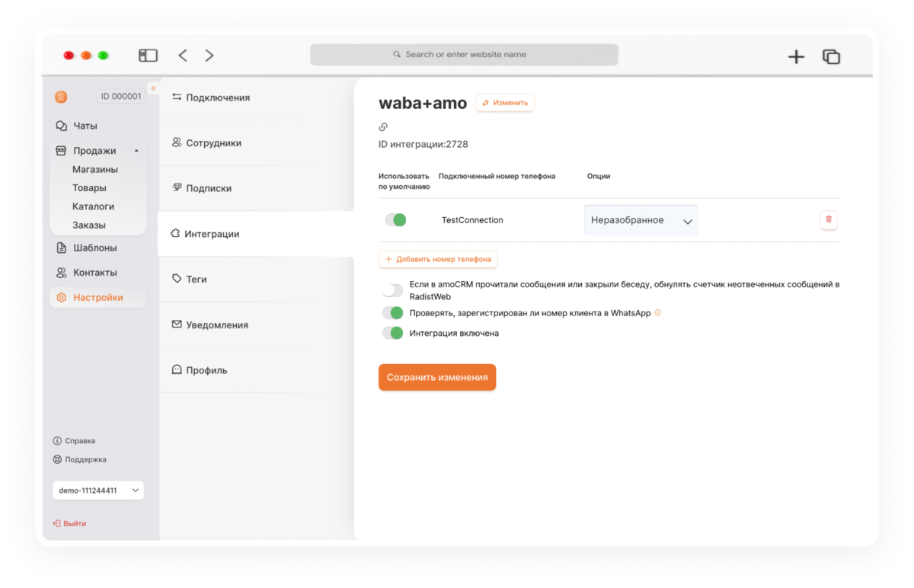The image size is (914, 588).
Task: Click the Профиль ghost icon
Action: [x=177, y=370]
